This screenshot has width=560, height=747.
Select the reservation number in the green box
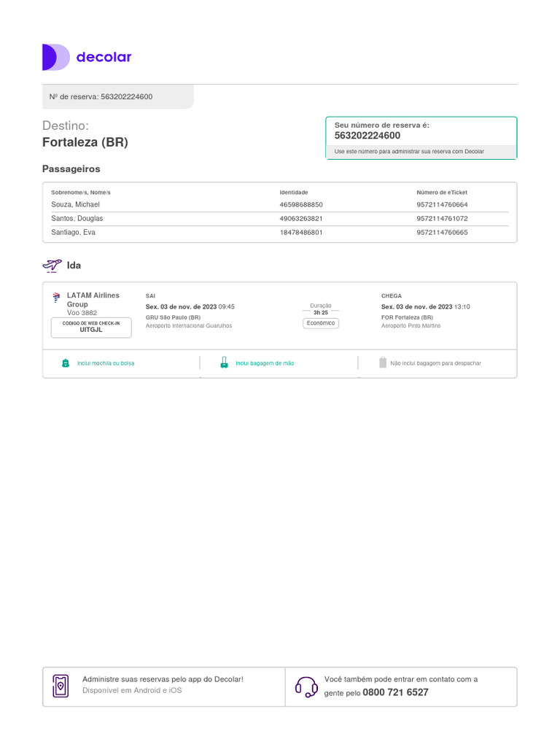pos(367,136)
